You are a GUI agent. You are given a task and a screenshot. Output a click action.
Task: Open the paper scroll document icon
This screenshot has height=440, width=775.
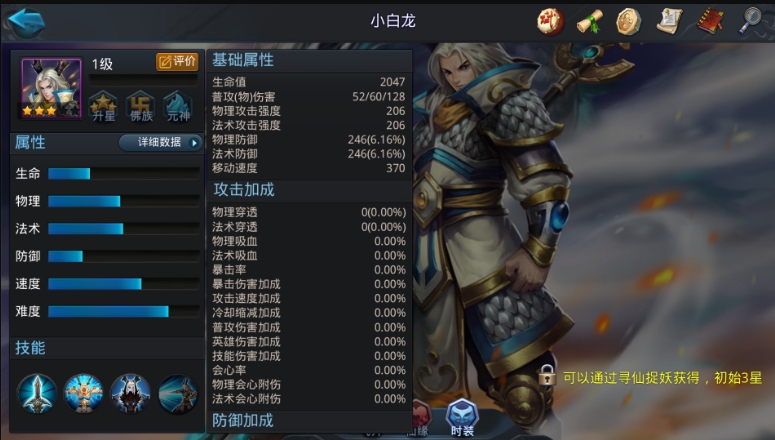669,21
